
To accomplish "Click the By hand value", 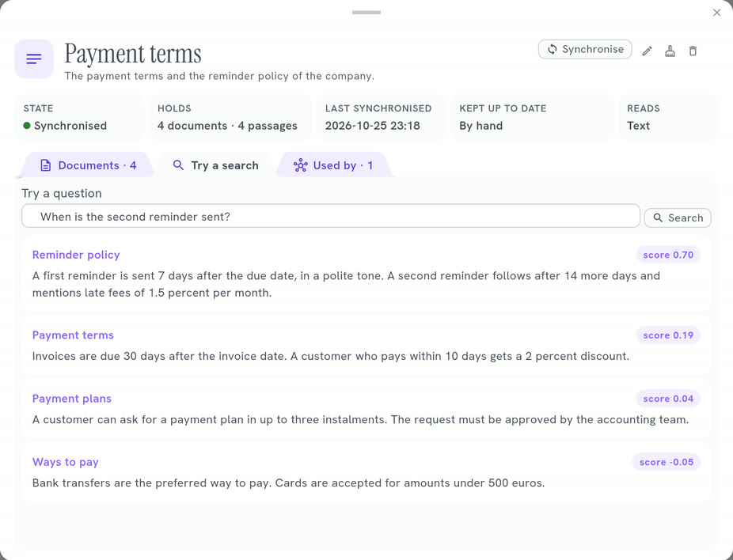I will (481, 126).
